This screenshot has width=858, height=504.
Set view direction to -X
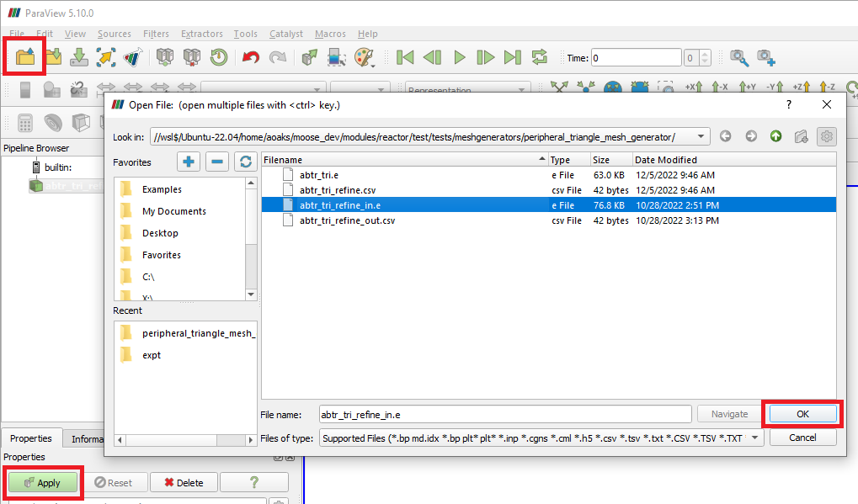[x=720, y=87]
